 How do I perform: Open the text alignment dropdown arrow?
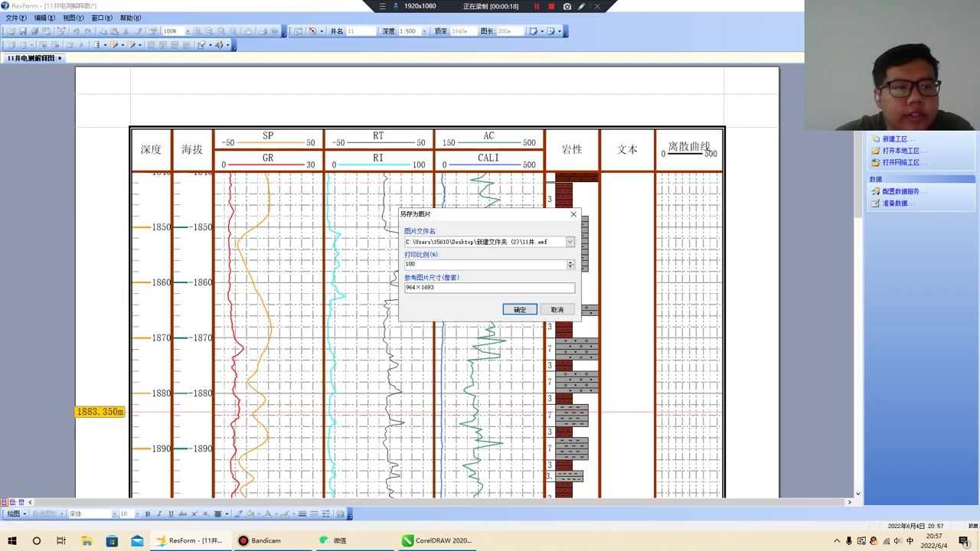(227, 514)
